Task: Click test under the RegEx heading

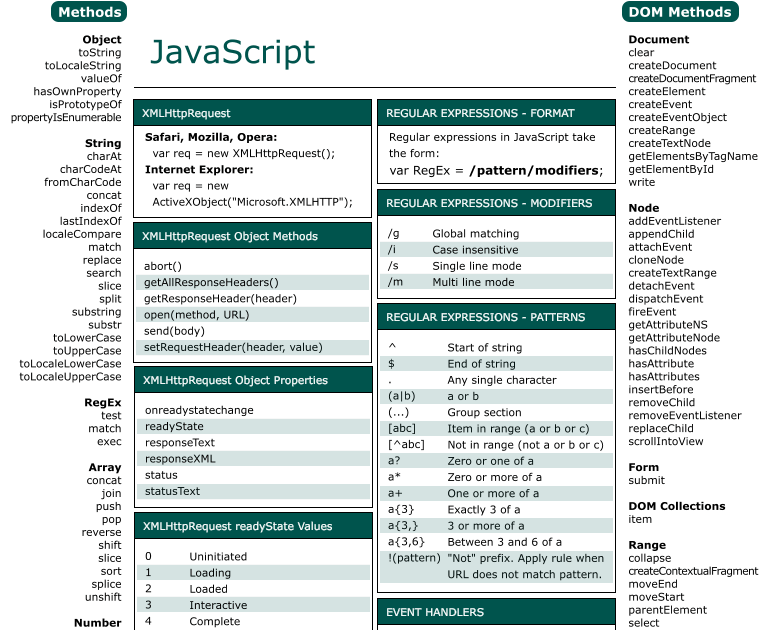Action: 111,415
